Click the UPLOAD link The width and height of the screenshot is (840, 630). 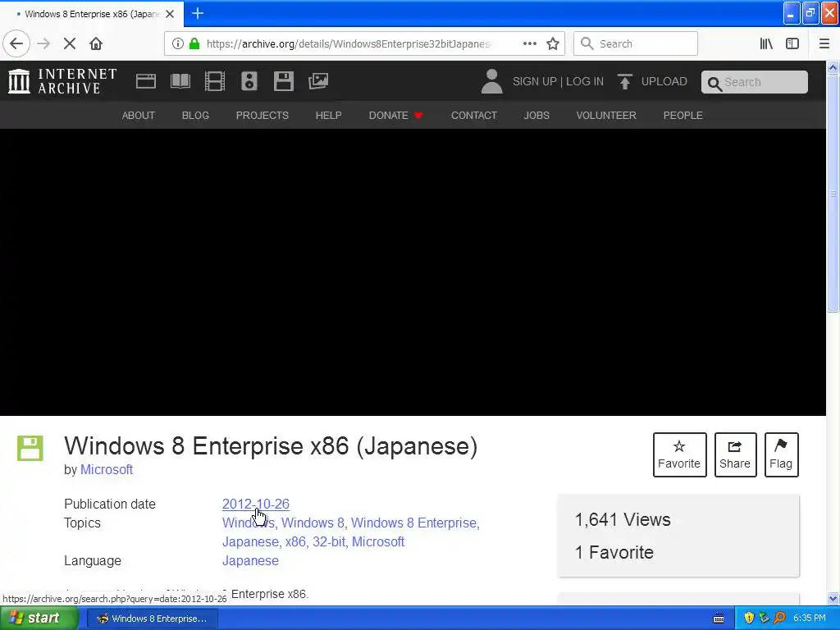click(664, 81)
